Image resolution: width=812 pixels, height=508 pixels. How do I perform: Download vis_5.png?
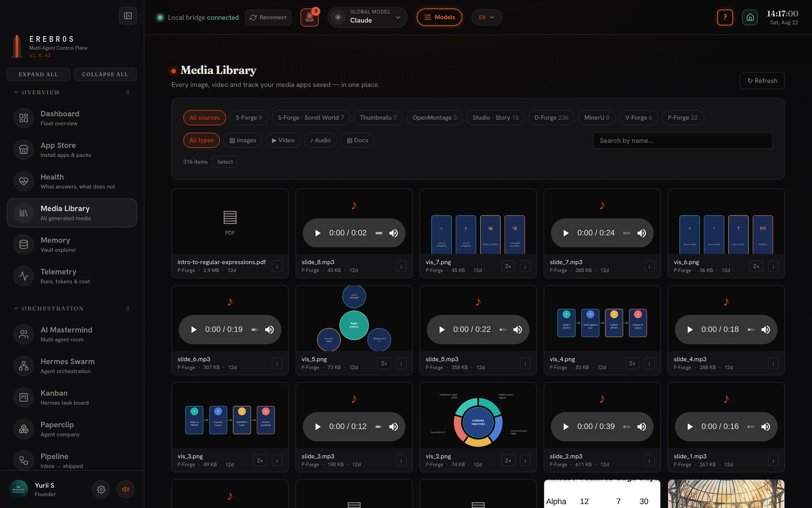[401, 364]
